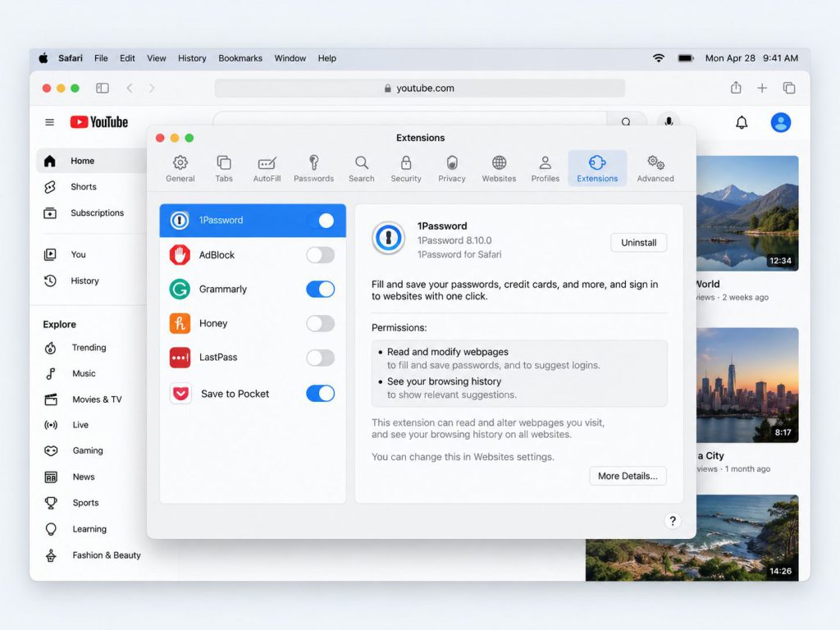840x630 pixels.
Task: Select the AdBlock red hand icon
Action: click(180, 255)
